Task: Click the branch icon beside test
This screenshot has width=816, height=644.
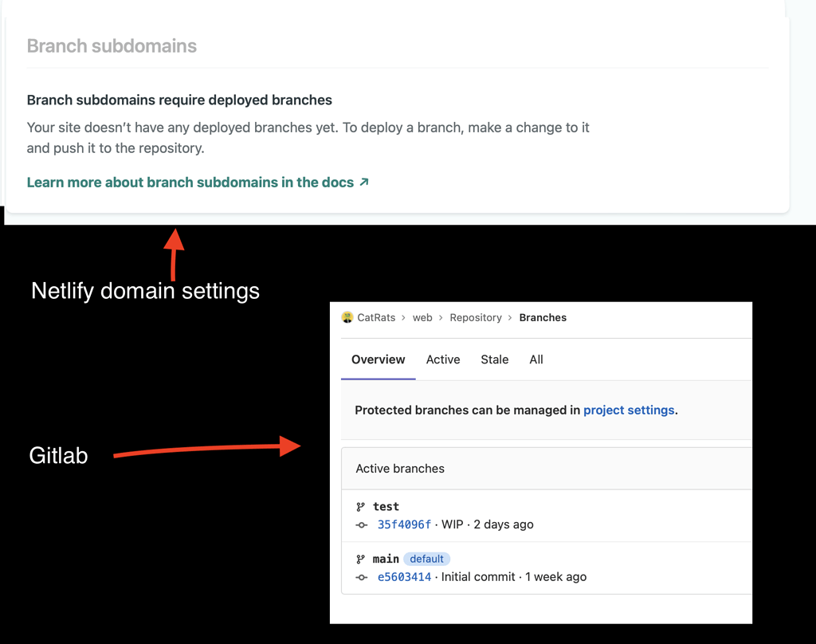Action: click(361, 507)
